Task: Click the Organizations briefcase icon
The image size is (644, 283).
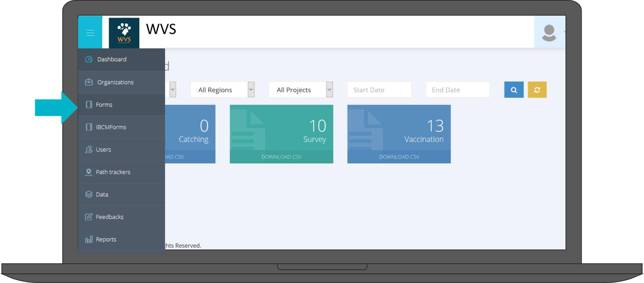Action: pos(89,82)
